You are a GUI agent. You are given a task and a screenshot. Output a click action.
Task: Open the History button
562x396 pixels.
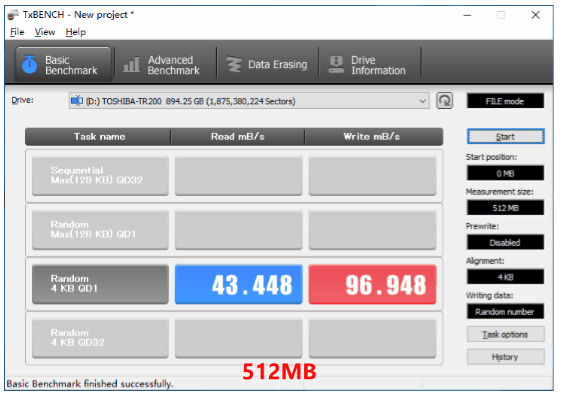point(505,357)
